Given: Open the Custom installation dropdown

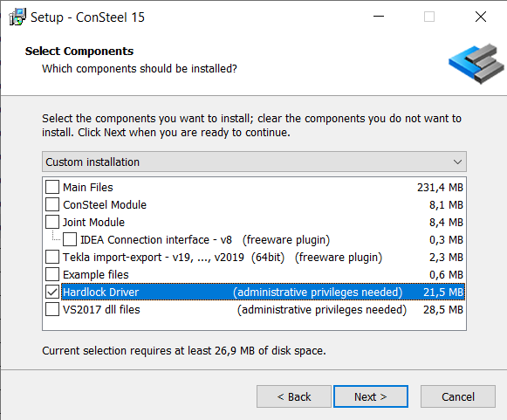Looking at the screenshot, I should click(x=254, y=162).
